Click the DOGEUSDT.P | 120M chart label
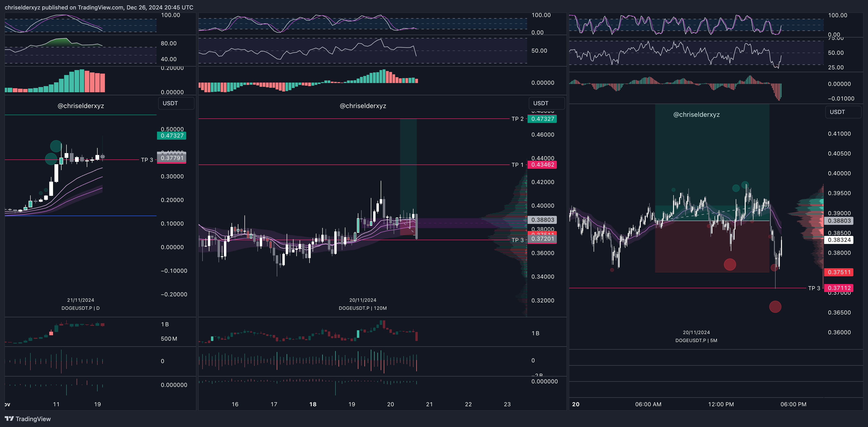868x427 pixels. (x=363, y=308)
